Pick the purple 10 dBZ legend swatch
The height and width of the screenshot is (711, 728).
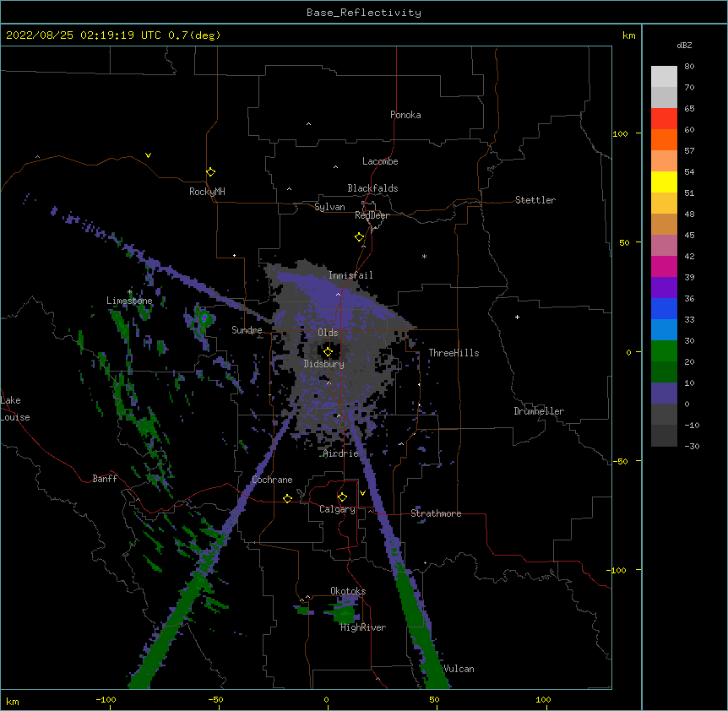coord(664,393)
